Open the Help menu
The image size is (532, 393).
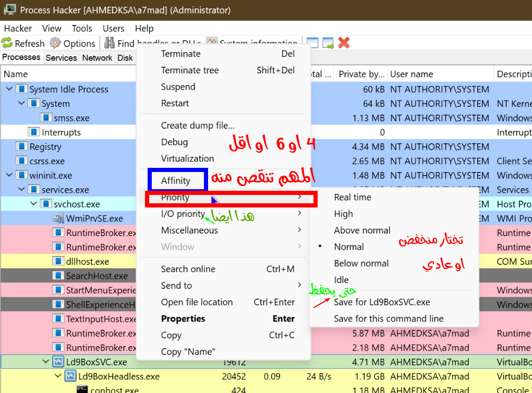point(144,29)
